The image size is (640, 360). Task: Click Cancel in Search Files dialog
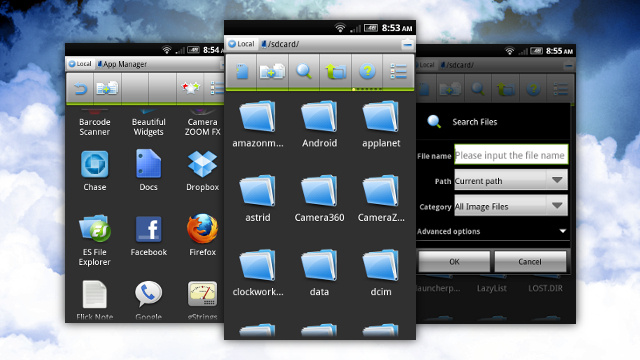pos(530,262)
